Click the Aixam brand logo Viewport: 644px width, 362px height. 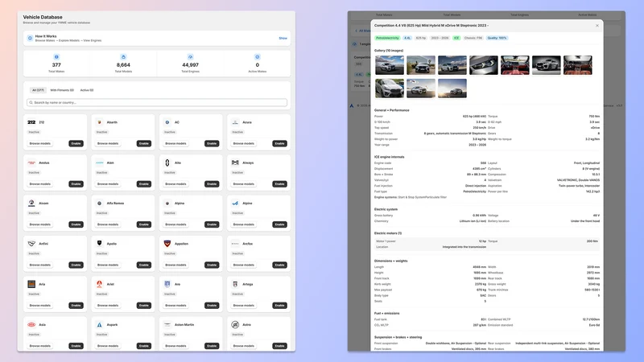pyautogui.click(x=31, y=204)
